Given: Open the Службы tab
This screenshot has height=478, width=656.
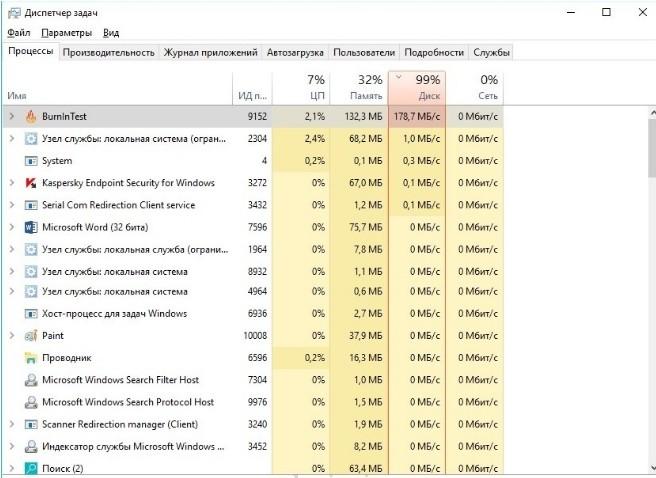Looking at the screenshot, I should (x=491, y=53).
